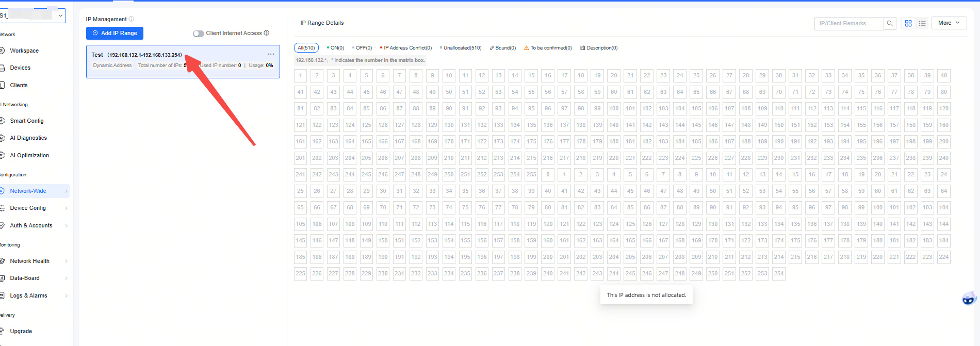Screen dimensions: 980x346
Task: Select the All(510) filter
Action: click(306, 48)
